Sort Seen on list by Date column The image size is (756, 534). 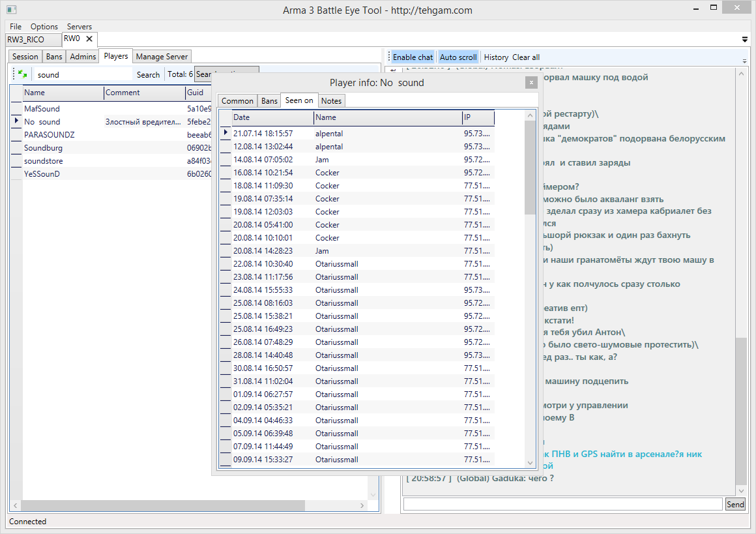click(272, 117)
